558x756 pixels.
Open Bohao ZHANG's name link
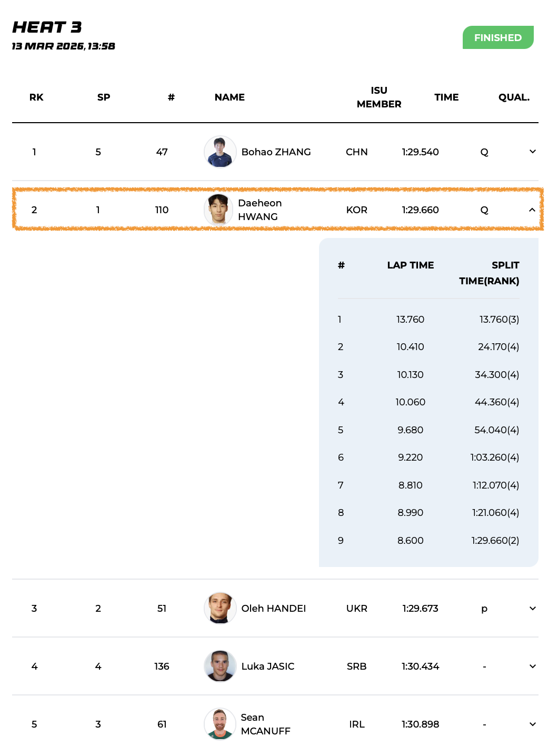pos(276,152)
